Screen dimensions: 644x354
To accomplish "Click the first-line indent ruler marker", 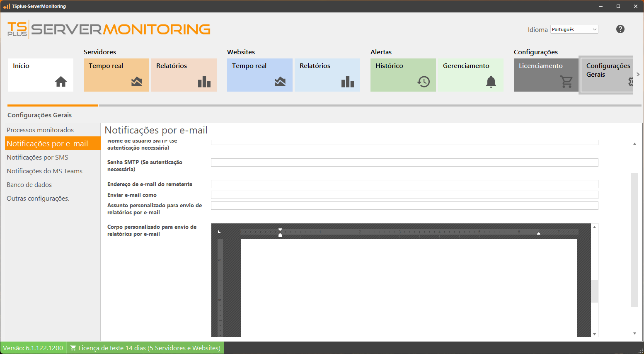I will (280, 230).
